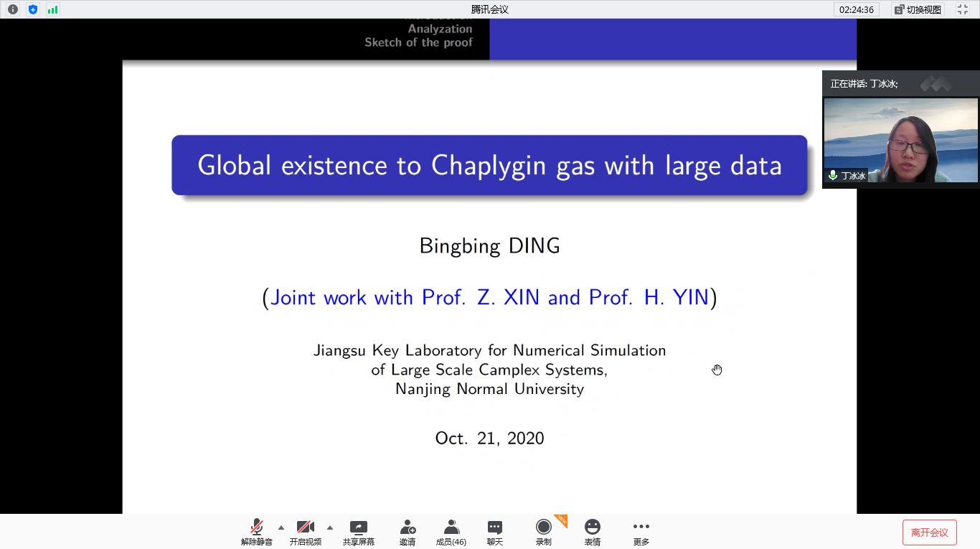This screenshot has height=549, width=980.
Task: Click the 02:24:36 meeting timer
Action: point(857,9)
